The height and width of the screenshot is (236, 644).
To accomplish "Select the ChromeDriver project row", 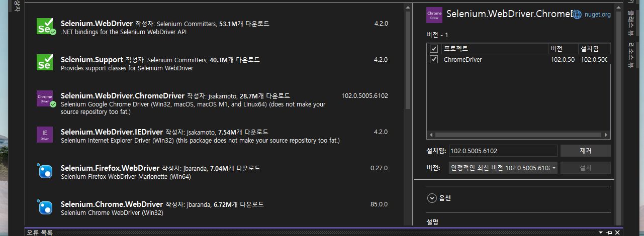I will pos(518,59).
